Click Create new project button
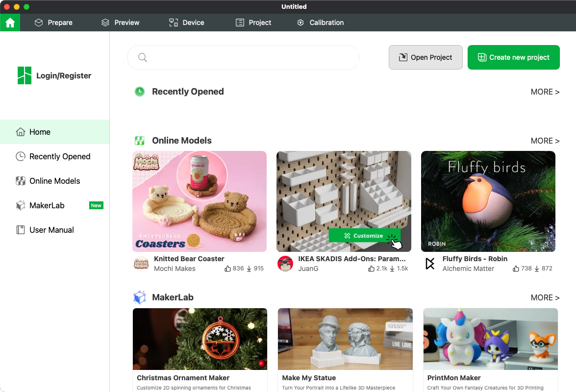The width and height of the screenshot is (576, 392). click(514, 57)
